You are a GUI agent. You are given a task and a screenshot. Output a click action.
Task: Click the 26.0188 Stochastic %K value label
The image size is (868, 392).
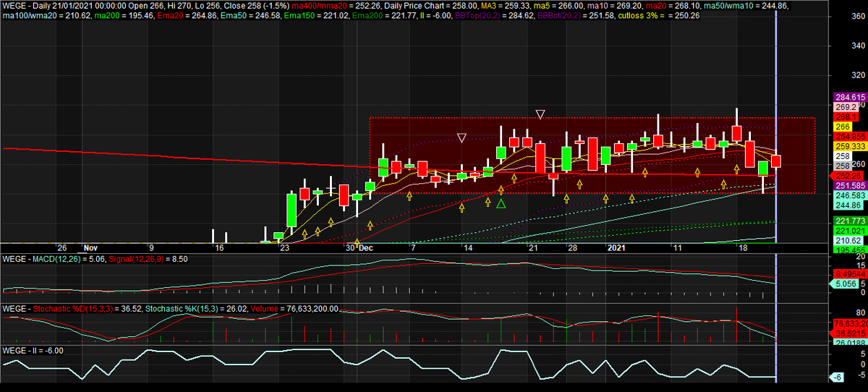point(850,343)
